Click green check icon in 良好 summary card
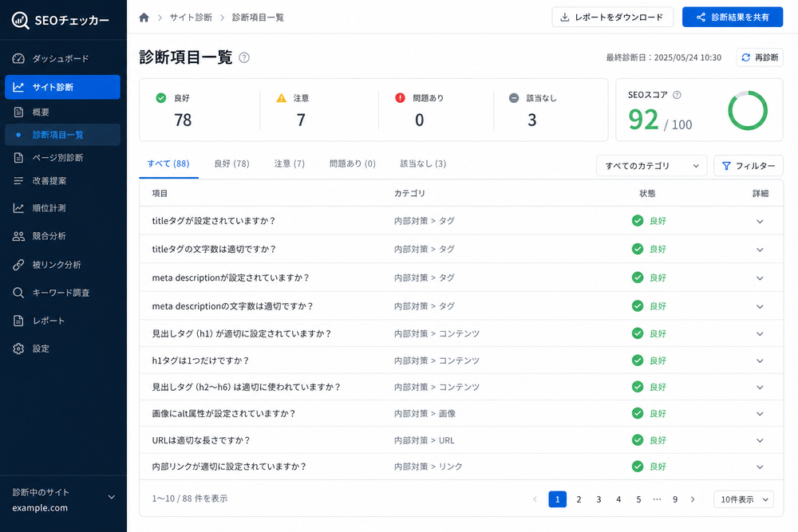 161,97
